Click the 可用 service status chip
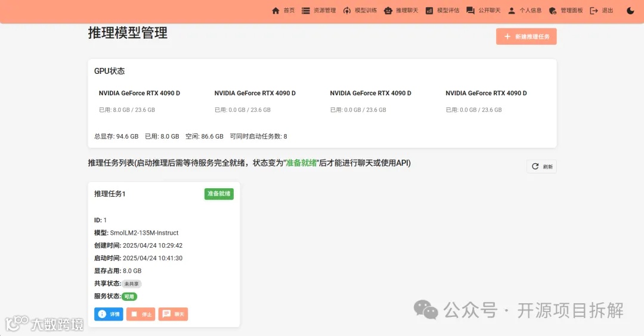The height and width of the screenshot is (336, 644). (129, 297)
